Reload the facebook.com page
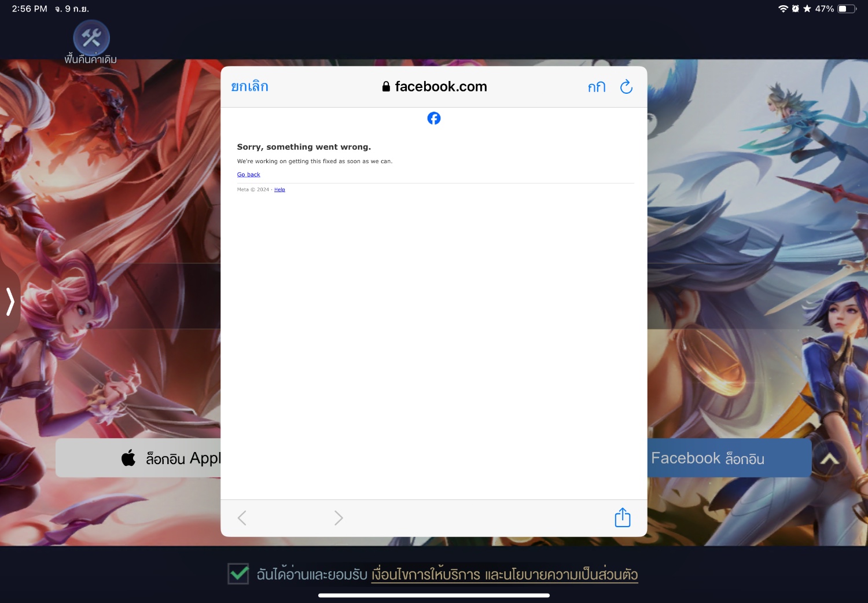Image resolution: width=868 pixels, height=603 pixels. point(626,87)
